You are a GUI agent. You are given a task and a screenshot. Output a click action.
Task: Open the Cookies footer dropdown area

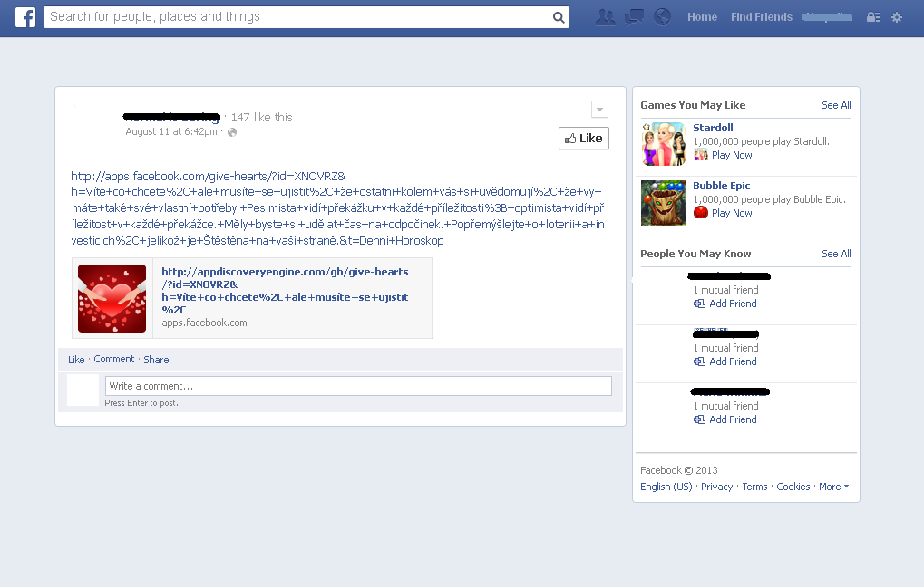pos(793,487)
